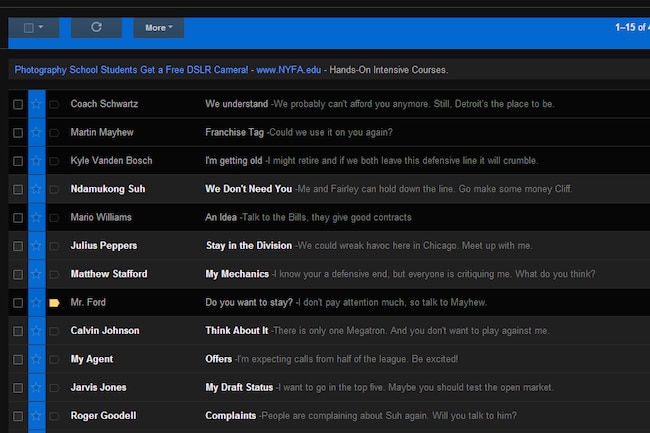Select the Matthew Stafford email checkbox
Image resolution: width=650 pixels, height=433 pixels.
[x=18, y=274]
